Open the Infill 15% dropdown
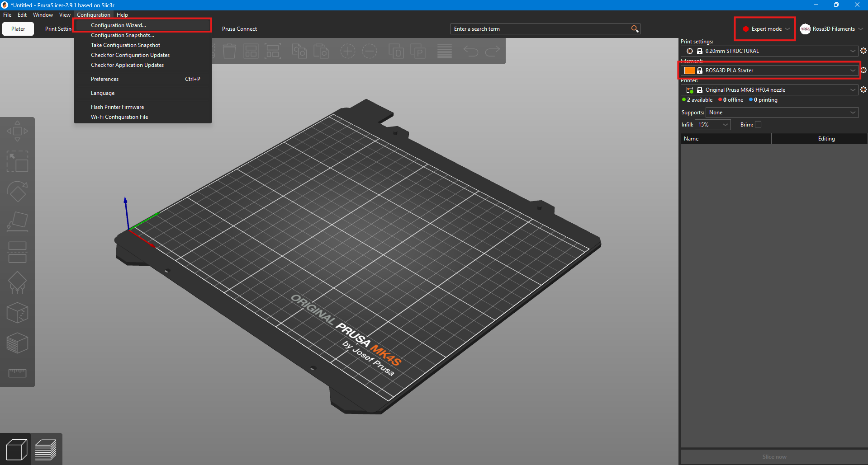868x465 pixels. pyautogui.click(x=713, y=125)
